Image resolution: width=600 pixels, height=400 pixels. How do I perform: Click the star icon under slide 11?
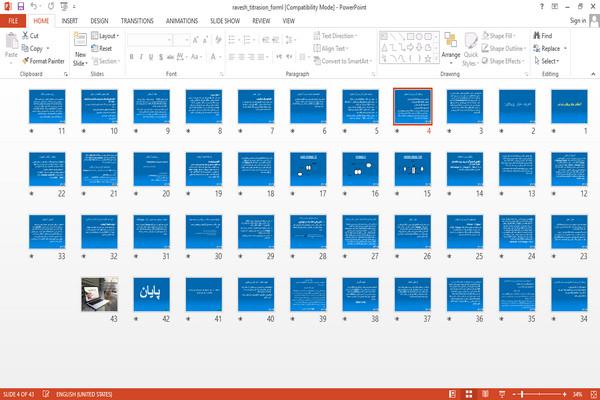tap(32, 131)
